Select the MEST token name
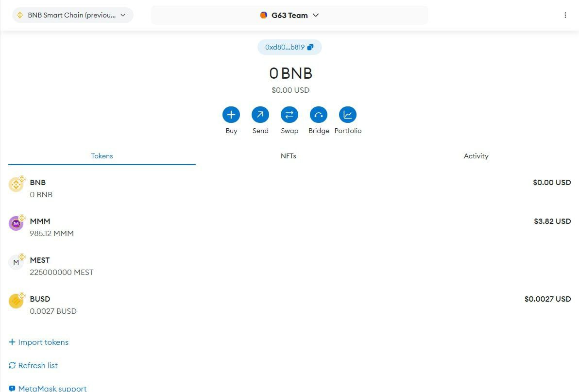Viewport: 579px width, 392px height. click(40, 260)
